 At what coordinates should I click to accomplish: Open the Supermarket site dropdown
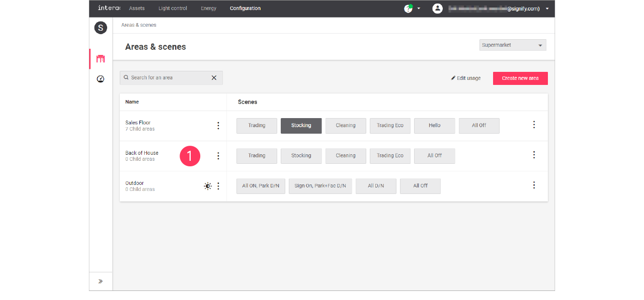(512, 45)
